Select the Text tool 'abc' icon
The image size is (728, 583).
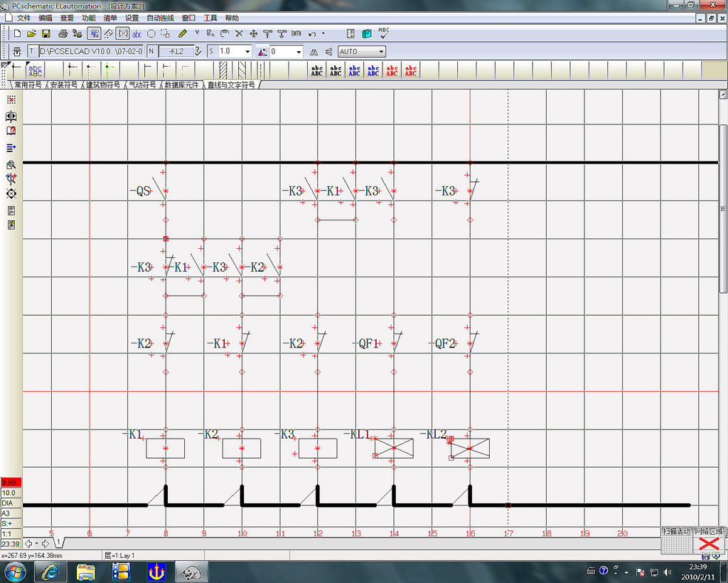pyautogui.click(x=136, y=33)
